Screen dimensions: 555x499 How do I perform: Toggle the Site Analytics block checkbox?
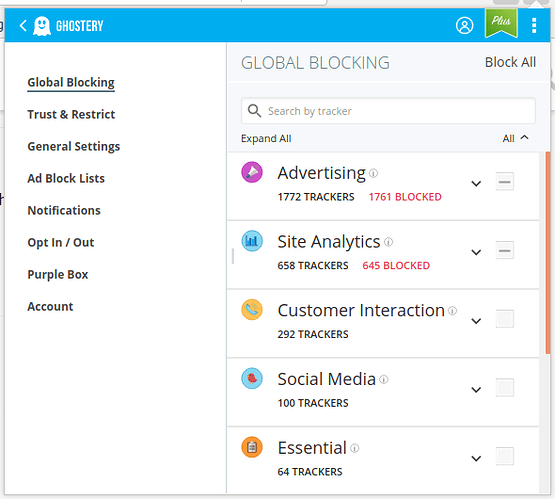coord(504,250)
